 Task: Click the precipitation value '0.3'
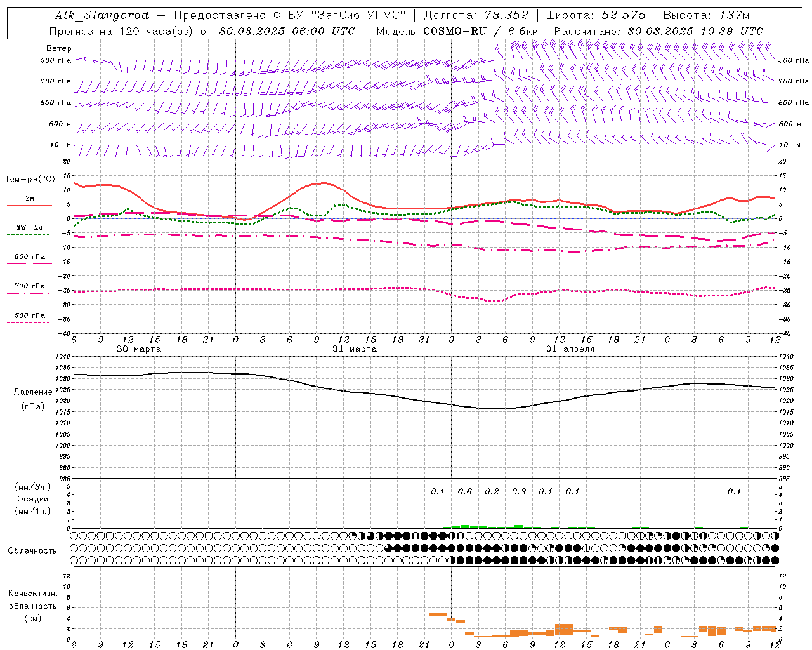(519, 491)
